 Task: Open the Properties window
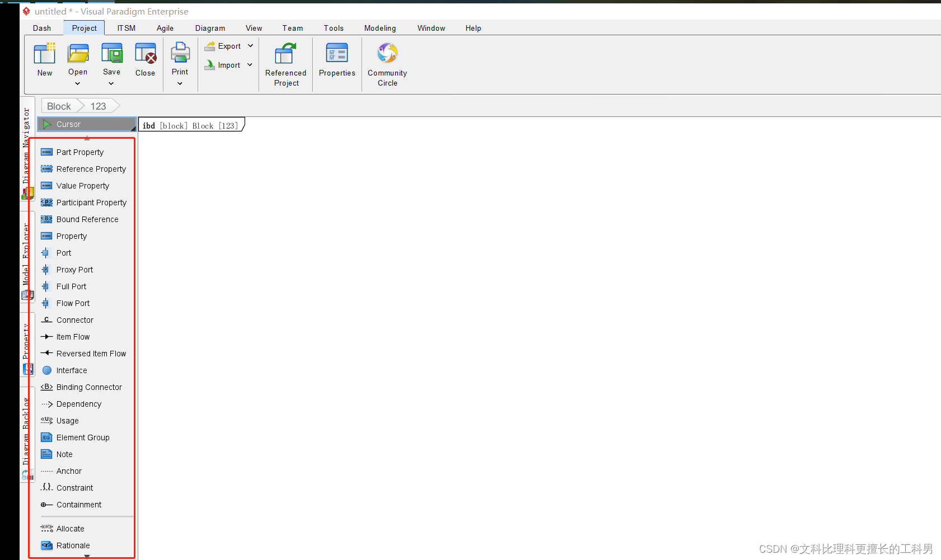(x=336, y=63)
